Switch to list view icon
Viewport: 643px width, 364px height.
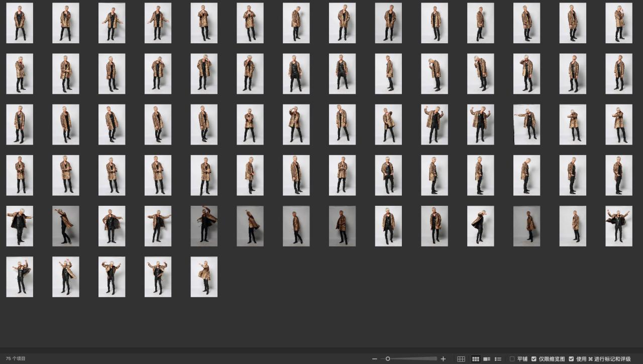(x=498, y=359)
